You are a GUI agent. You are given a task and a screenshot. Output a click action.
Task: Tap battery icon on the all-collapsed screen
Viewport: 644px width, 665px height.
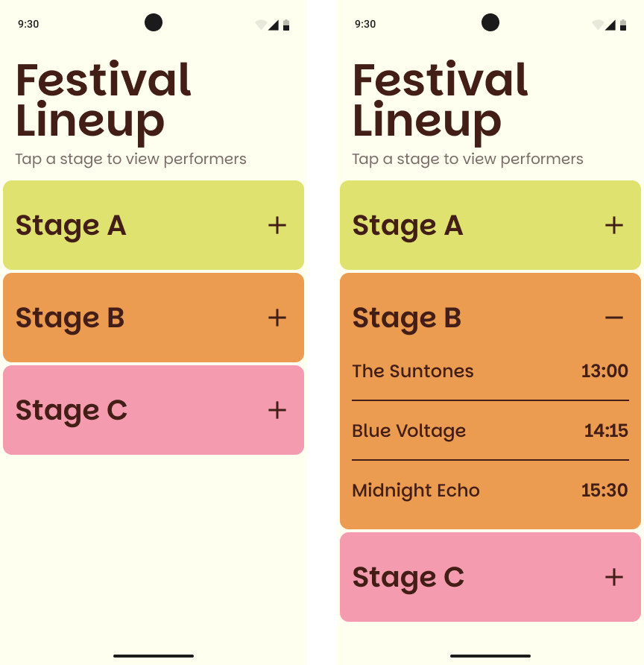tap(287, 25)
